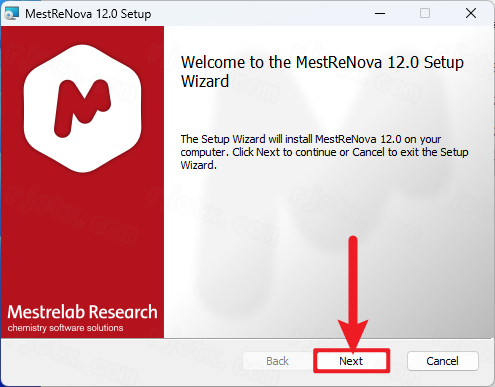The height and width of the screenshot is (387, 495).
Task: Click the Setup Wizard description paragraph
Action: click(x=324, y=152)
